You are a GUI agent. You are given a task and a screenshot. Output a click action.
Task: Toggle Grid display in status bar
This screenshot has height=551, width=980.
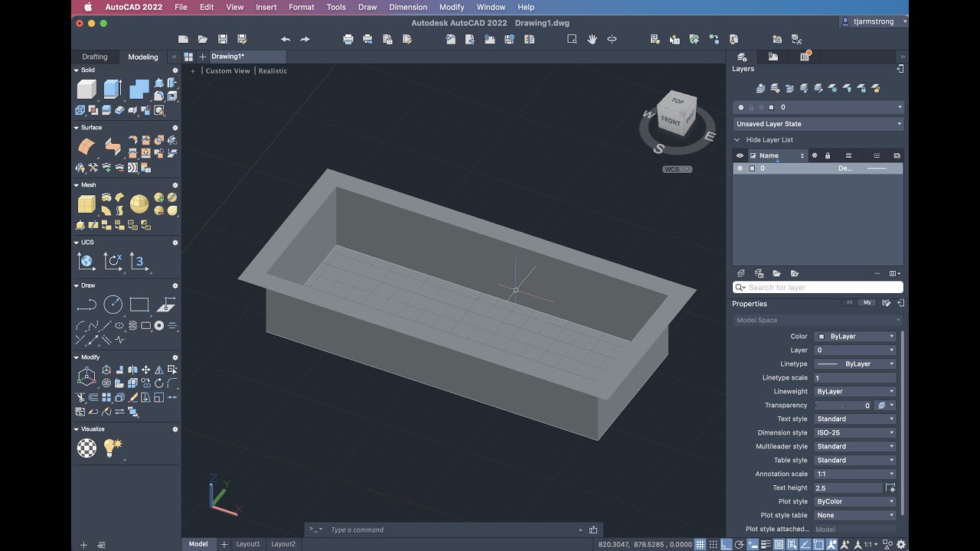pos(699,544)
